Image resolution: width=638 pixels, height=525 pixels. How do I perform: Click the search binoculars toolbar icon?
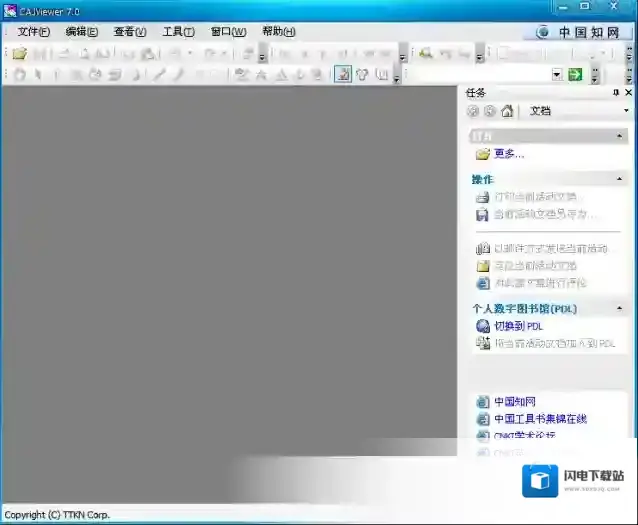[426, 53]
